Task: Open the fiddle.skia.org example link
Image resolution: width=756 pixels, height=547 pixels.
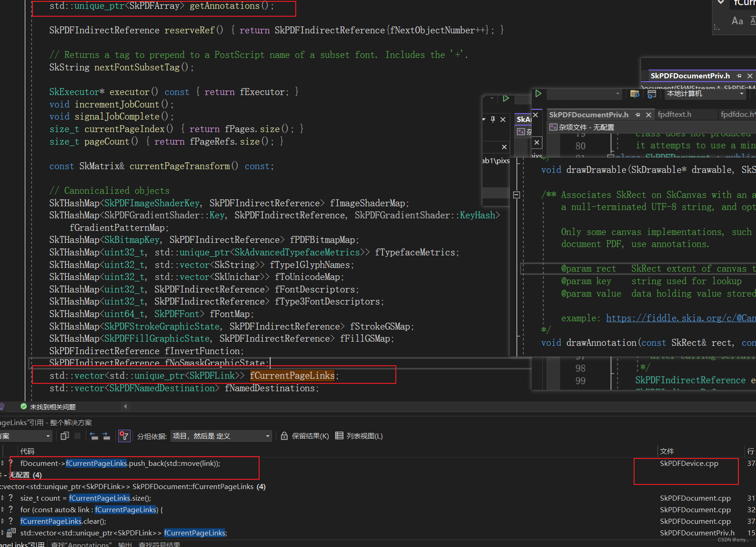Action: tap(681, 318)
